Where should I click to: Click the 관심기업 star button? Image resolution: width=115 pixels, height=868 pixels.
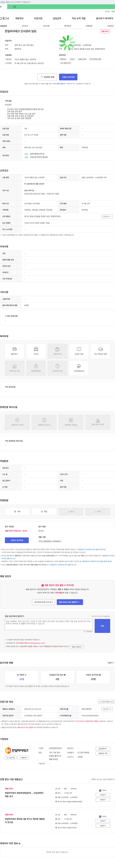(x=11, y=758)
